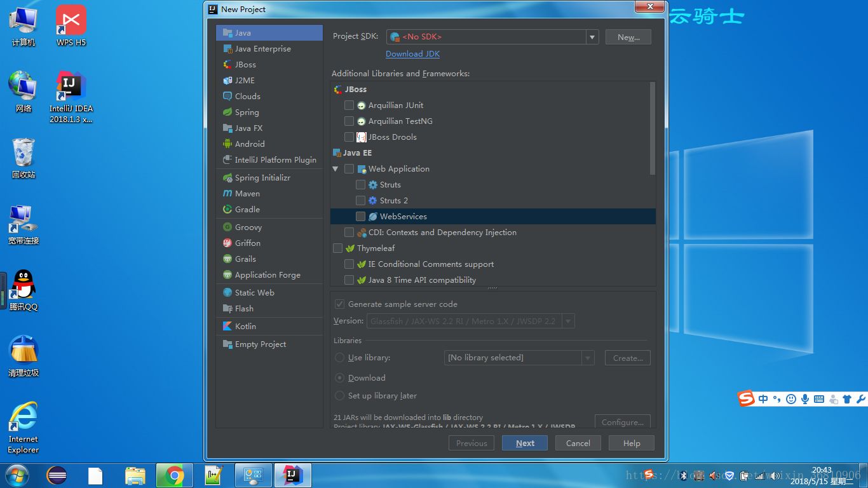Open the WPS H5 desktop shortcut

pos(71,26)
